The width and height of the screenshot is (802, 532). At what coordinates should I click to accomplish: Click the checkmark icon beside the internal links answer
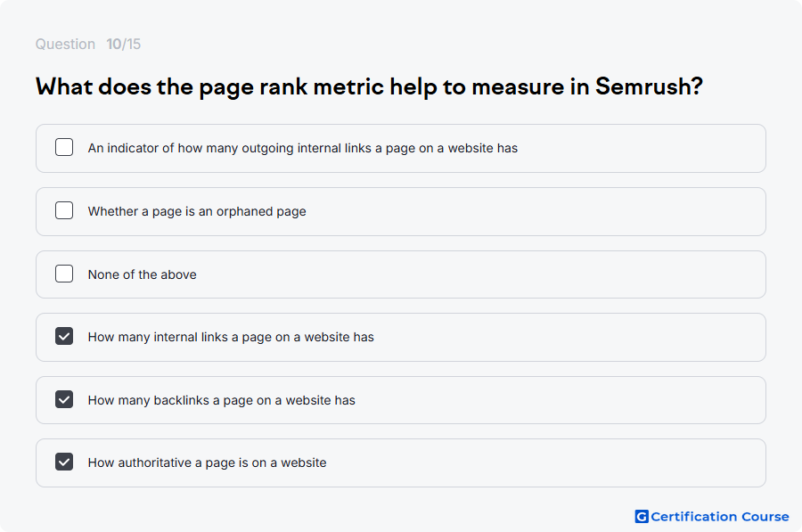coord(64,337)
